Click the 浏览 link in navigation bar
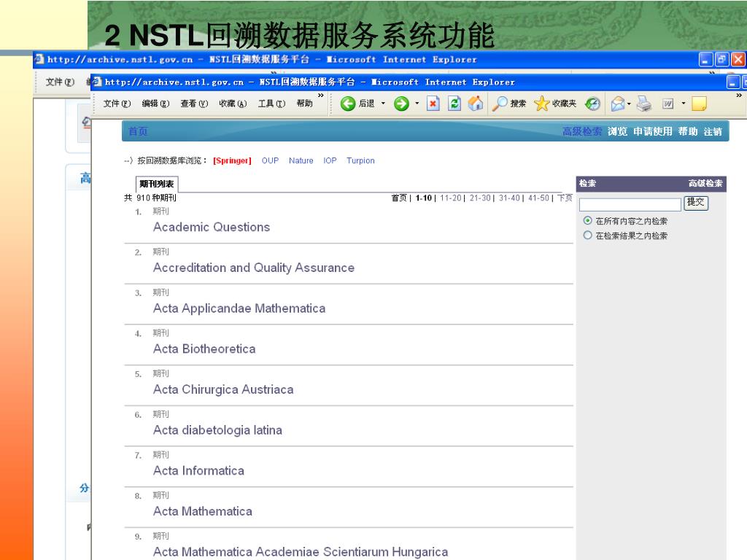The image size is (747, 560). (x=617, y=131)
